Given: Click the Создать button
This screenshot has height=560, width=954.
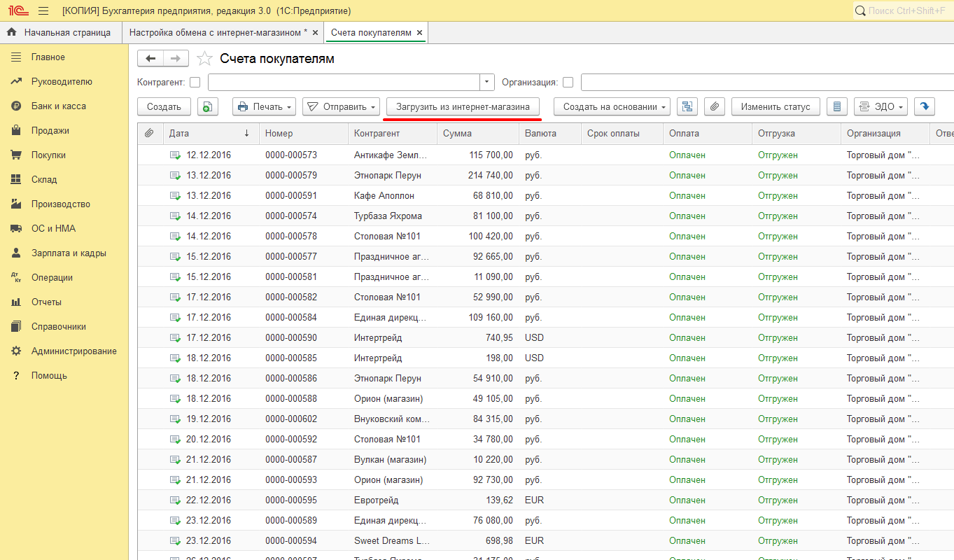Looking at the screenshot, I should [x=164, y=106].
